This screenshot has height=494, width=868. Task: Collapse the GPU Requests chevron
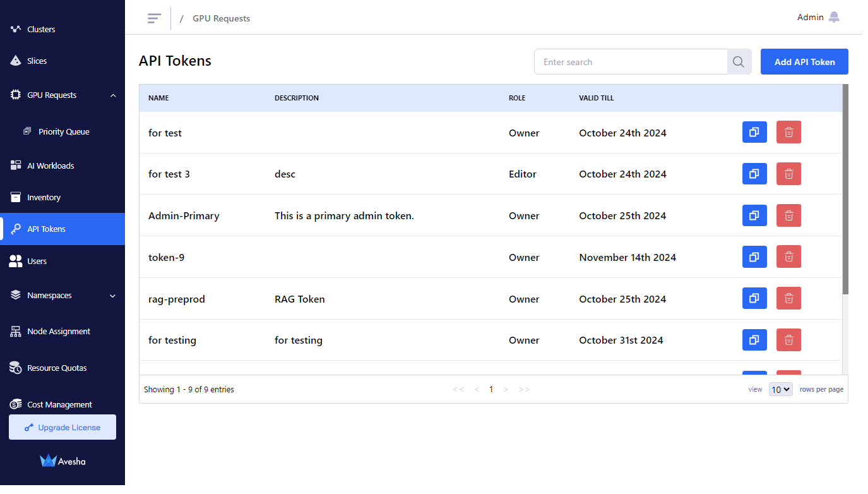click(x=113, y=95)
